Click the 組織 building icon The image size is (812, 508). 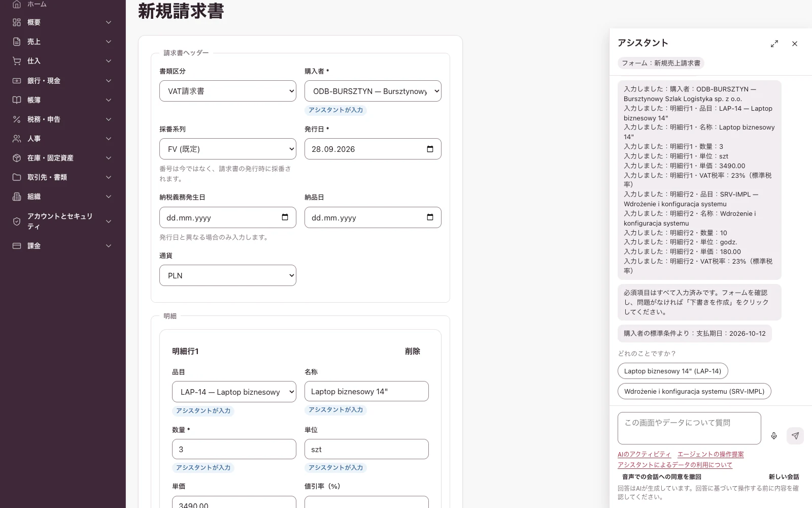pyautogui.click(x=17, y=197)
